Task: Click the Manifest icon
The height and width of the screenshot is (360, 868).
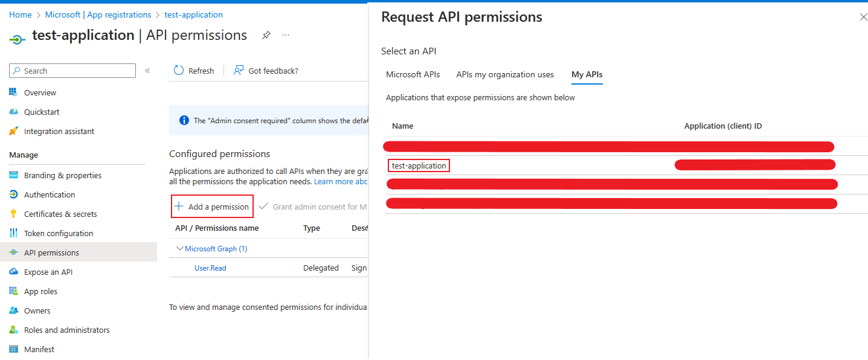Action: coord(13,349)
